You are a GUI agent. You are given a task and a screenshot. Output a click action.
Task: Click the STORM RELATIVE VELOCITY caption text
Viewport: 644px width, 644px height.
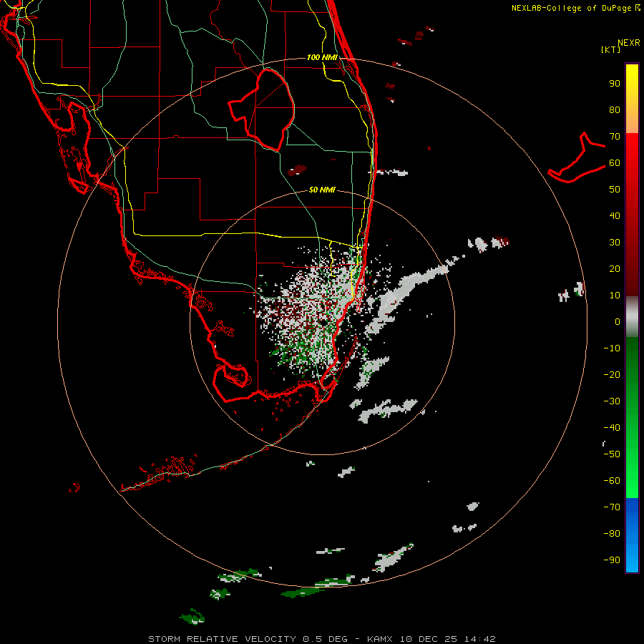point(222,639)
